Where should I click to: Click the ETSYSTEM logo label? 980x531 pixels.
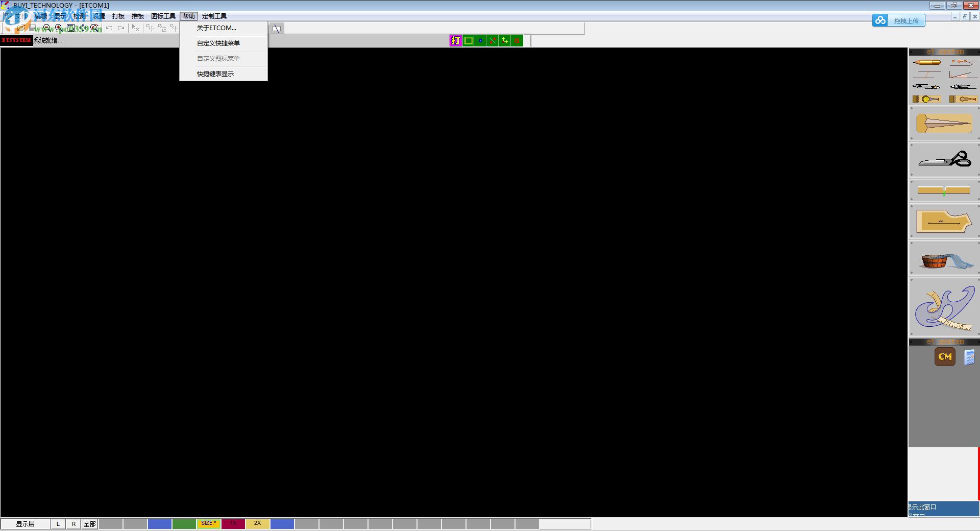click(x=16, y=40)
